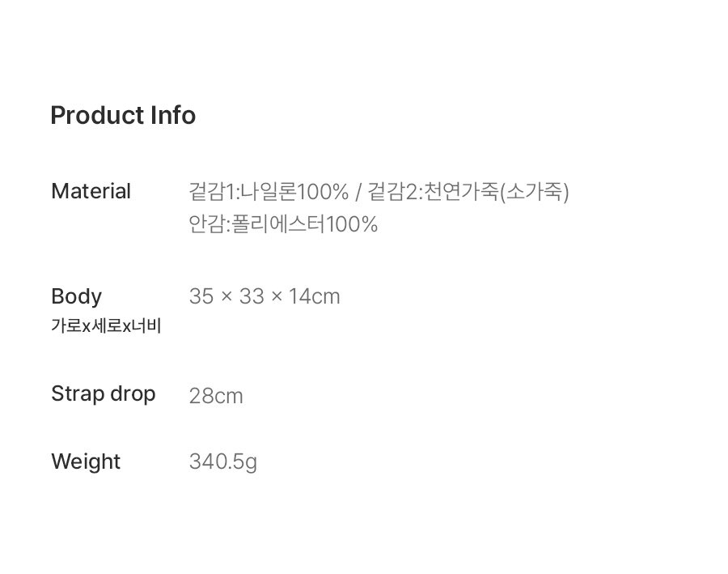Click the slash between 겉감1 and 겉감2
The width and height of the screenshot is (728, 574).
(x=358, y=193)
